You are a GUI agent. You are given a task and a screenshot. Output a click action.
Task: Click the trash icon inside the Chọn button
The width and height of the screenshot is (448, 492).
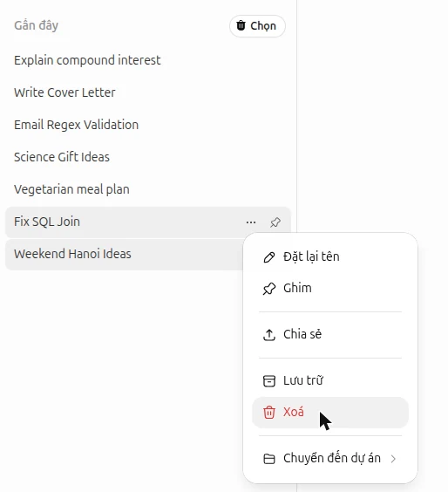pyautogui.click(x=241, y=25)
